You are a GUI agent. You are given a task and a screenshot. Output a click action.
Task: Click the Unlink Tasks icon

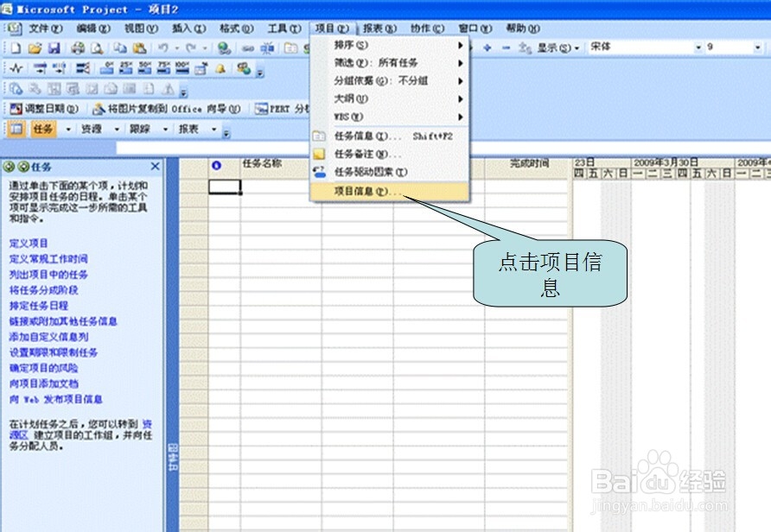[x=267, y=48]
